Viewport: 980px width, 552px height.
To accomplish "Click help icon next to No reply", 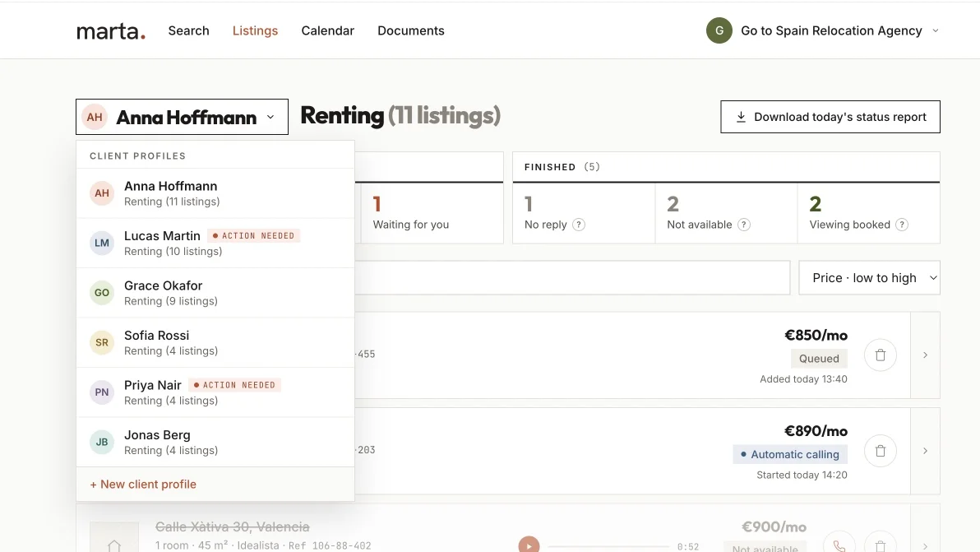I will [x=579, y=225].
